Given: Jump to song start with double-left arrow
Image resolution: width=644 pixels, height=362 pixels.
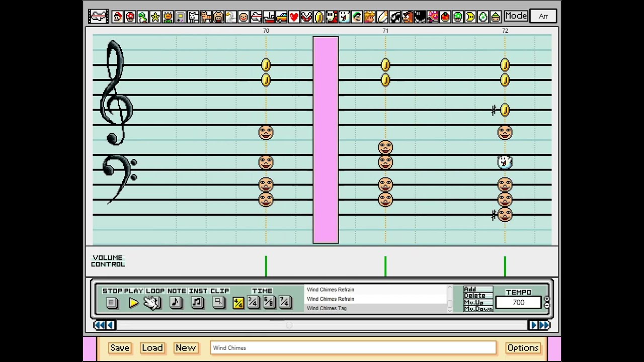Looking at the screenshot, I should point(99,325).
